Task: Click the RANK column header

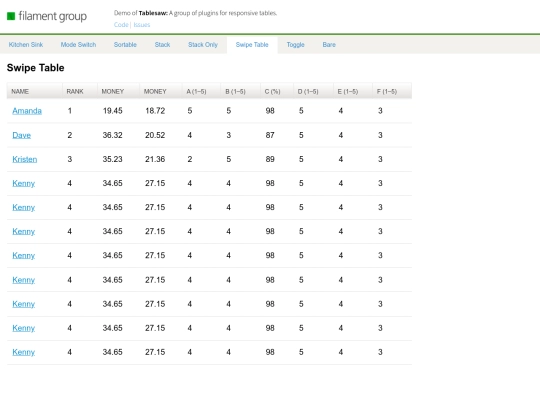Action: (x=80, y=91)
